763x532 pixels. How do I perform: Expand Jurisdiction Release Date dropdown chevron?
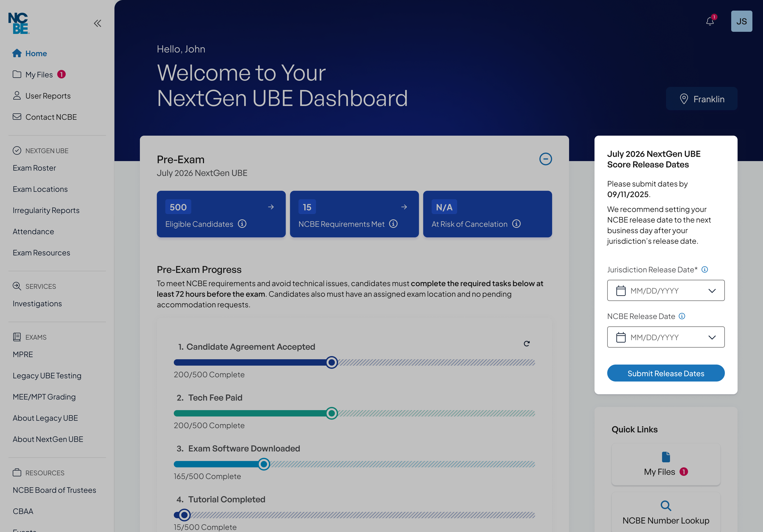pyautogui.click(x=712, y=291)
